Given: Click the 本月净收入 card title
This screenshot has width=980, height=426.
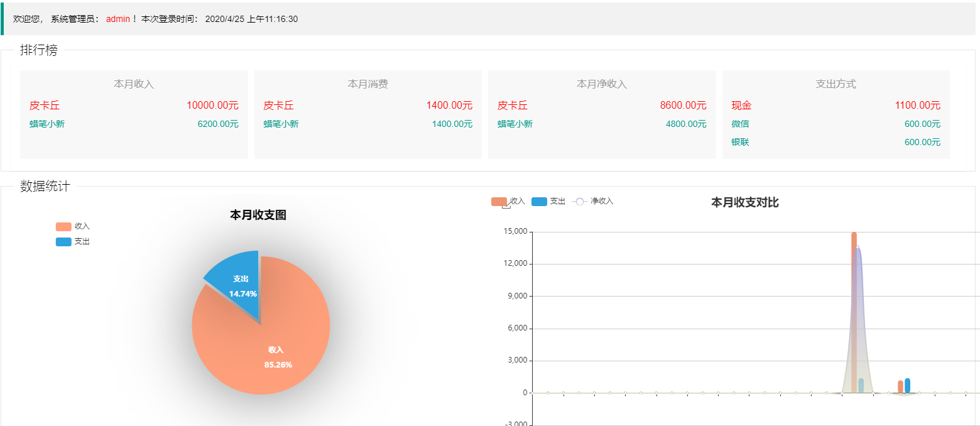Looking at the screenshot, I should point(602,84).
